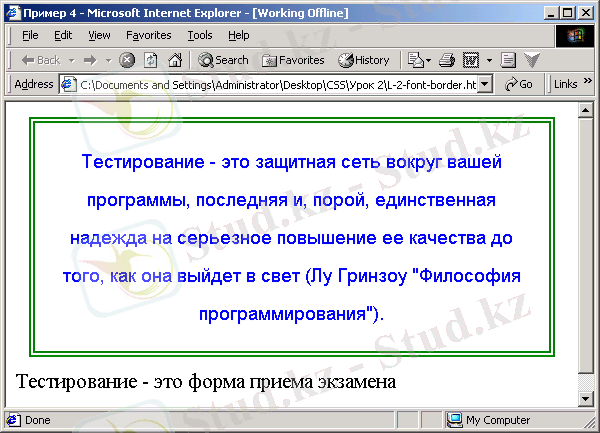Print the page with printer icon
The height and width of the screenshot is (433, 600).
pos(447,60)
